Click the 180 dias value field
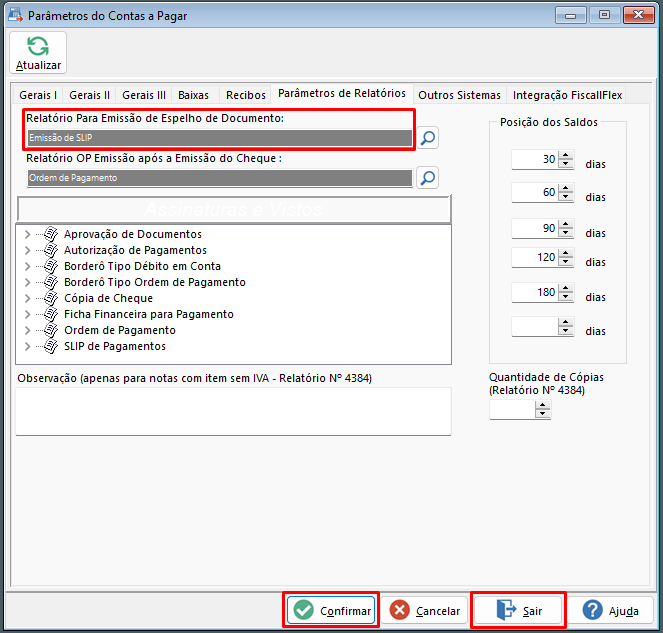663x633 pixels. point(535,292)
